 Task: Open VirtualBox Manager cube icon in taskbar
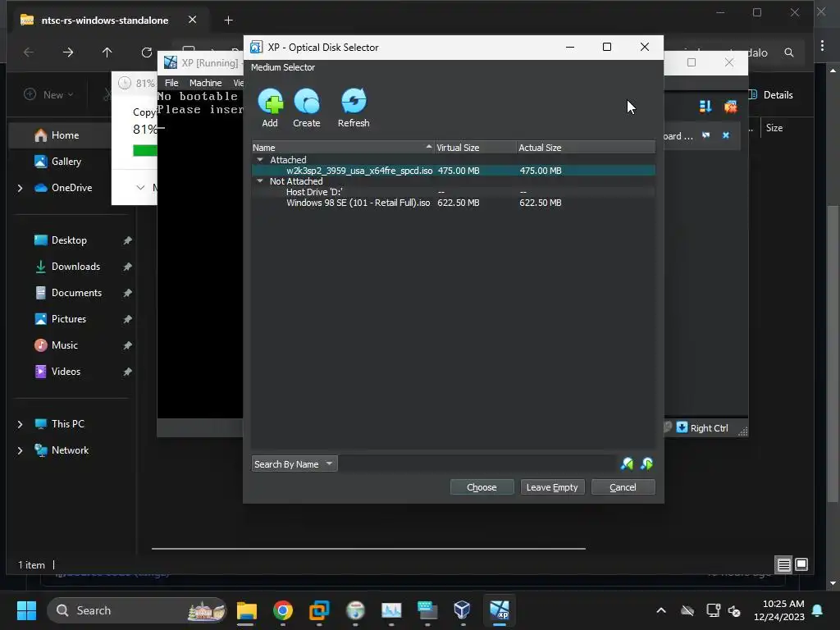pos(462,610)
